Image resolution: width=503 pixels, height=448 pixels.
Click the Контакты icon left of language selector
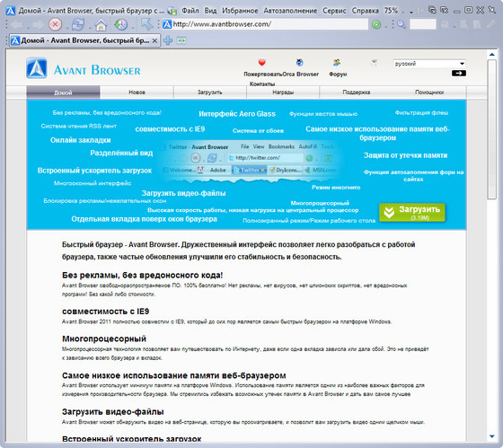coord(374,62)
